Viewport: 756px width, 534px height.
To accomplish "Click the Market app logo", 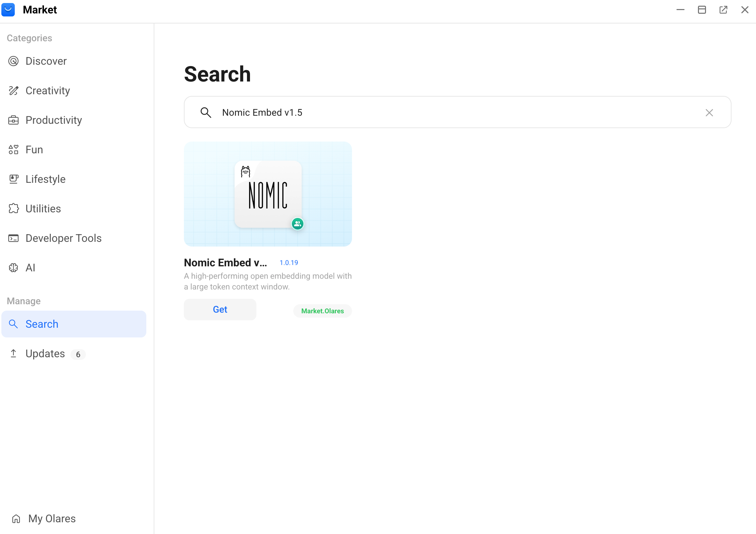I will click(8, 10).
